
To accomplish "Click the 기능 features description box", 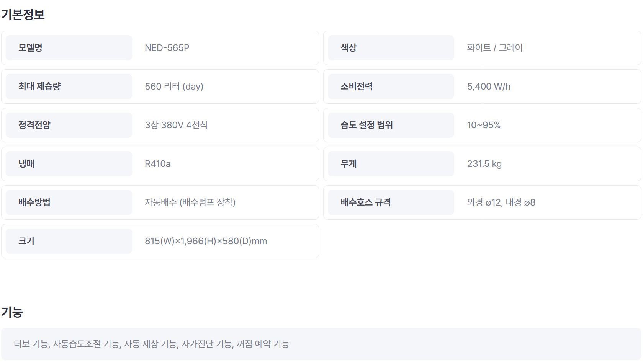I will [321, 344].
